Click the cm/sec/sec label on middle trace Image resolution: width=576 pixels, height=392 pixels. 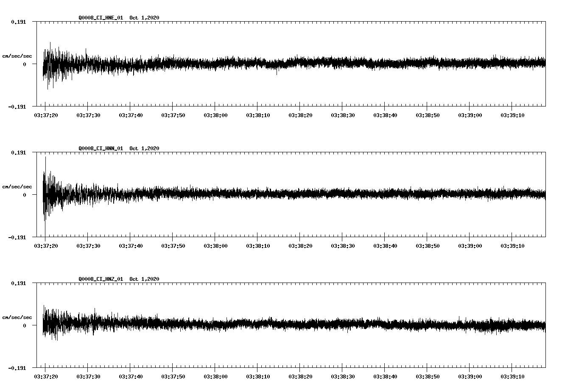click(x=17, y=186)
